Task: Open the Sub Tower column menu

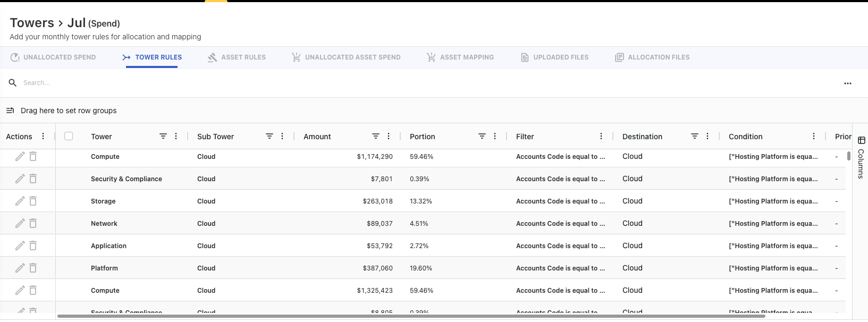Action: tap(282, 137)
